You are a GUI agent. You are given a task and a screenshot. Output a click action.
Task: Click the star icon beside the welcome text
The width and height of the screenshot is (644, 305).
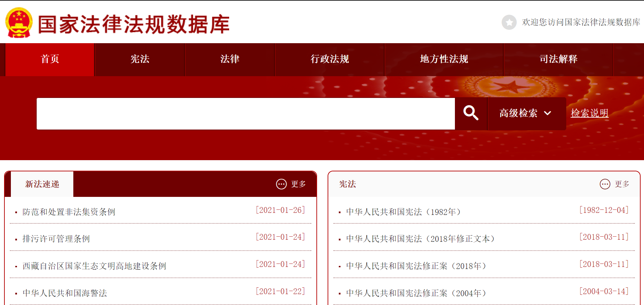509,22
